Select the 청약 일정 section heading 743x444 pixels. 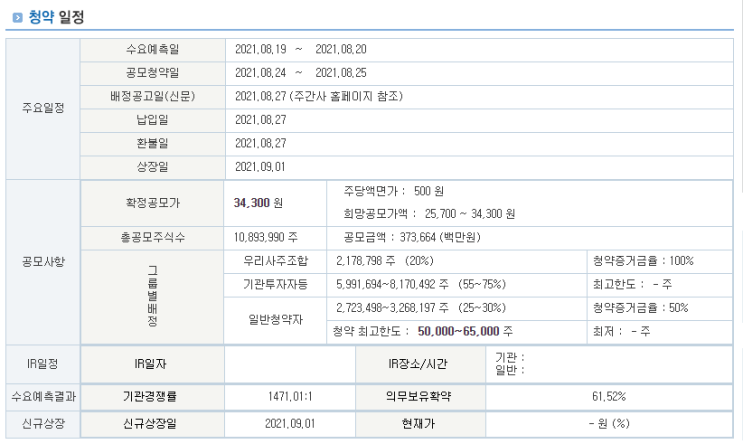[56, 18]
